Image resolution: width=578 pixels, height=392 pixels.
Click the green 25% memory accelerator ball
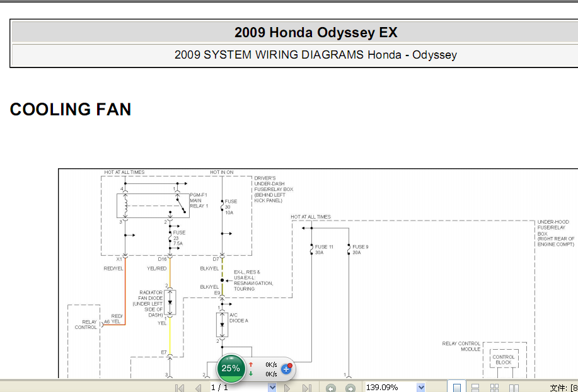point(231,368)
